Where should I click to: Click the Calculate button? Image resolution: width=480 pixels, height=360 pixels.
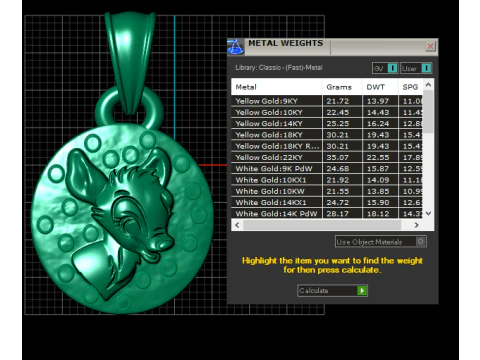(332, 291)
